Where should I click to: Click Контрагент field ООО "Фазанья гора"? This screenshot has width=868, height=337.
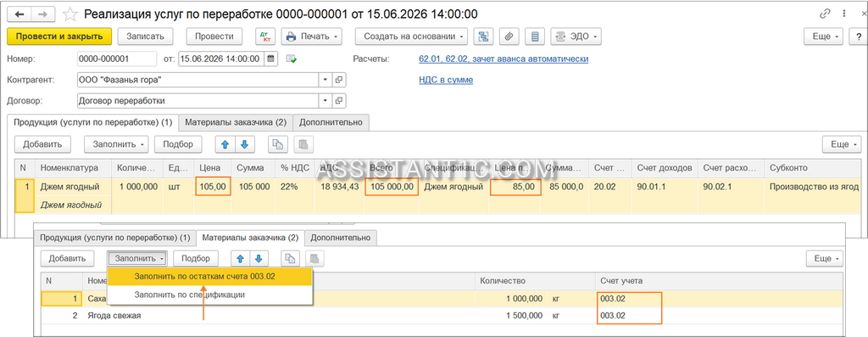click(198, 80)
